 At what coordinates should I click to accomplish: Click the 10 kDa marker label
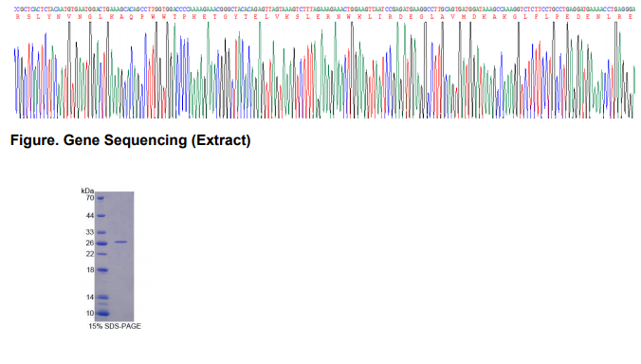point(90,314)
